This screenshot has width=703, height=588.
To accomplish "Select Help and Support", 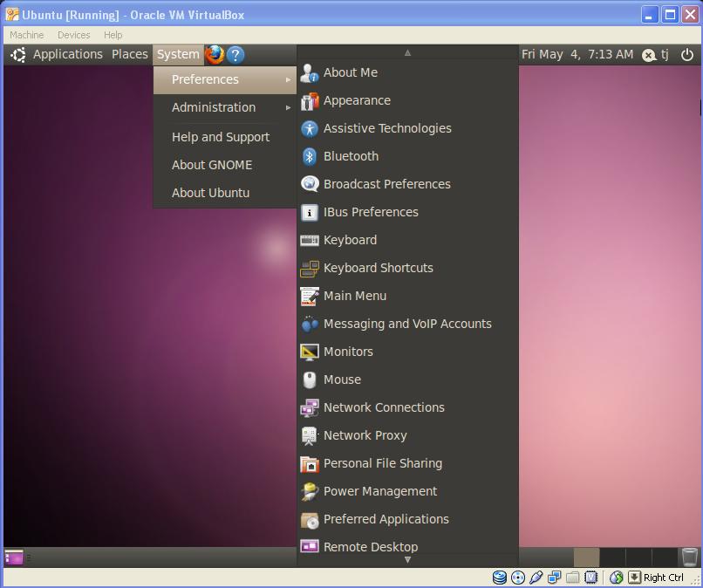I will click(x=220, y=137).
